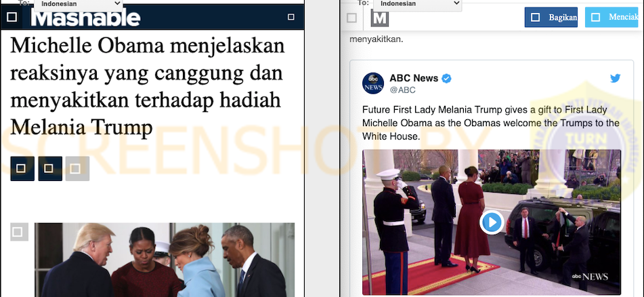This screenshot has width=644, height=297.
Task: Click the small square icon at right of Mashable header
Action: point(291,17)
